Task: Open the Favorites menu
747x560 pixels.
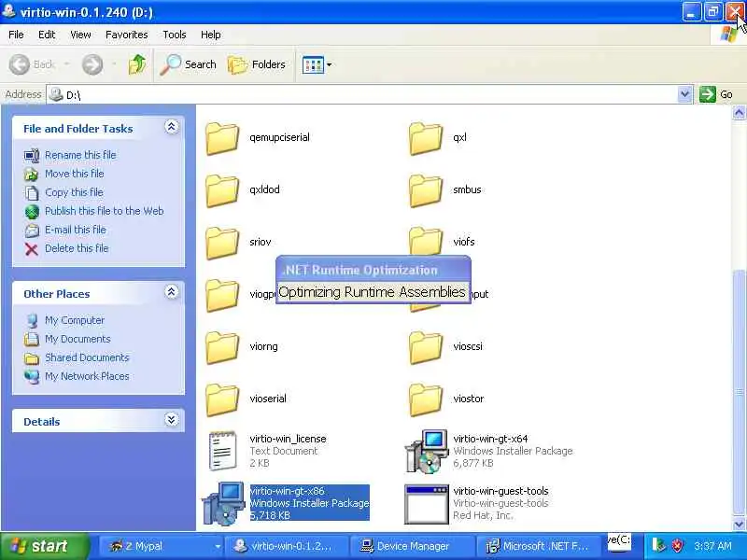Action: pyautogui.click(x=127, y=35)
